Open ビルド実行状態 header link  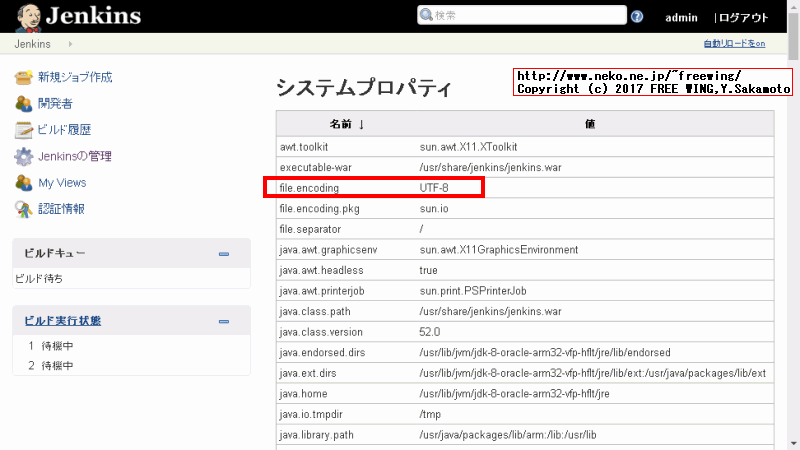pyautogui.click(x=63, y=320)
